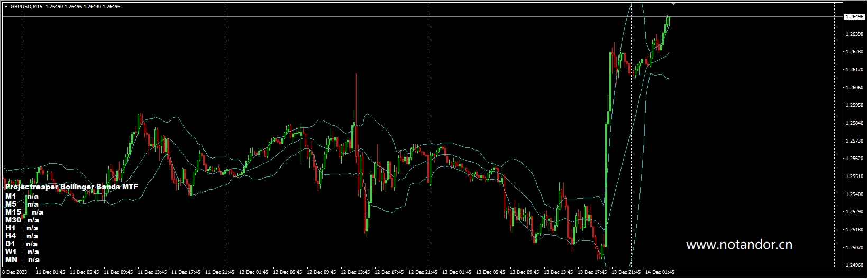Select the GBPUSD,M15 chart title text
The height and width of the screenshot is (279, 868).
tap(26, 7)
